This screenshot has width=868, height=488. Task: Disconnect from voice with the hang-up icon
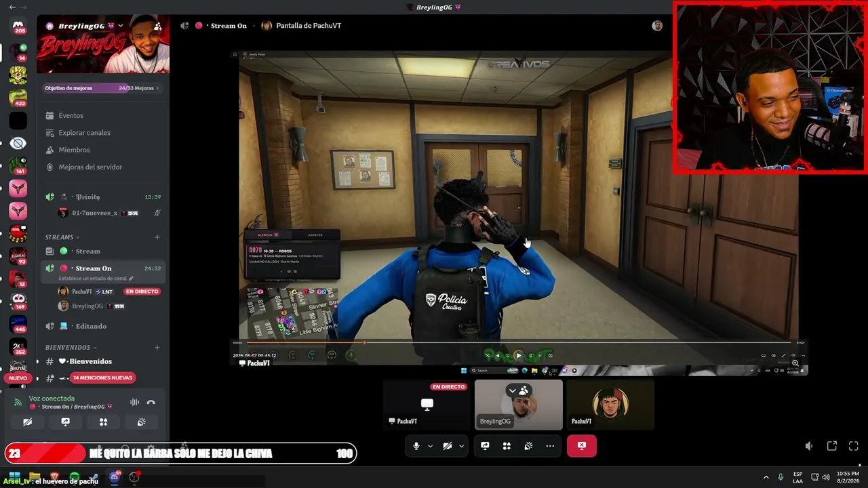click(151, 403)
